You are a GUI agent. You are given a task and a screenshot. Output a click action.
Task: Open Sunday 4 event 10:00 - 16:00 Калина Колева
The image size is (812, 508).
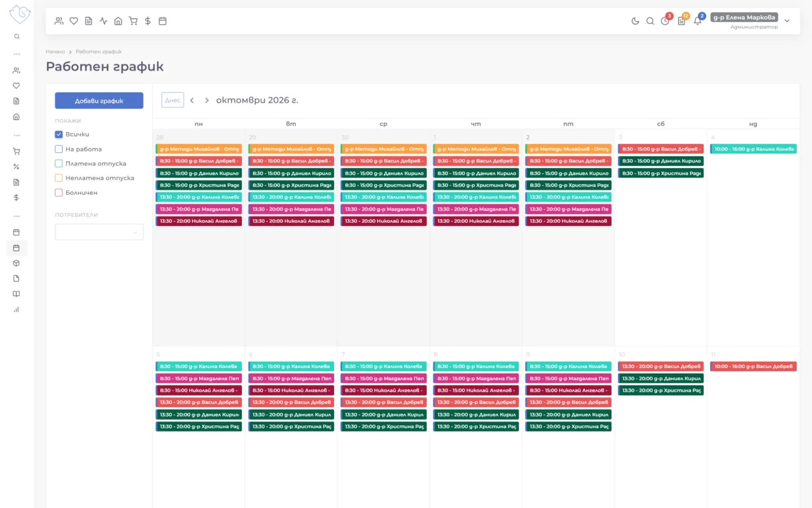click(x=753, y=149)
